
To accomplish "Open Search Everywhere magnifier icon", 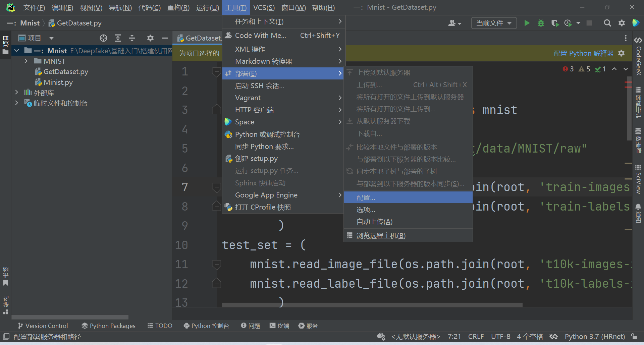I will [607, 23].
